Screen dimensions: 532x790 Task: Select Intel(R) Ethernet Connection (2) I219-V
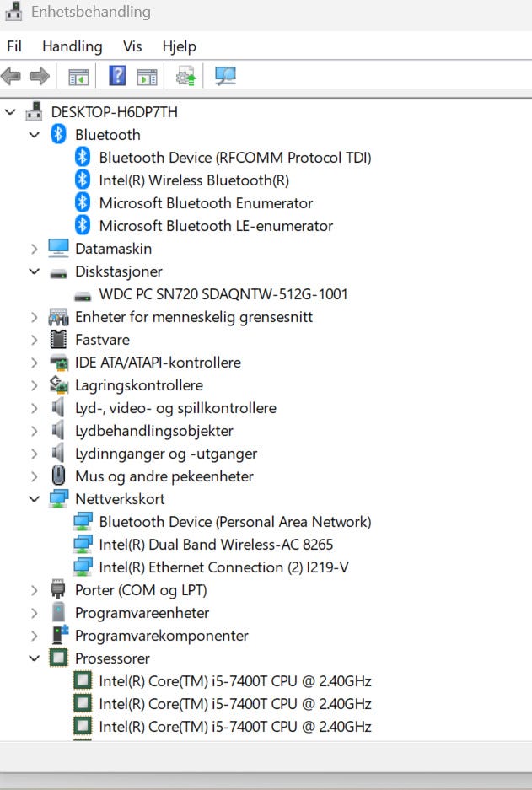[223, 567]
